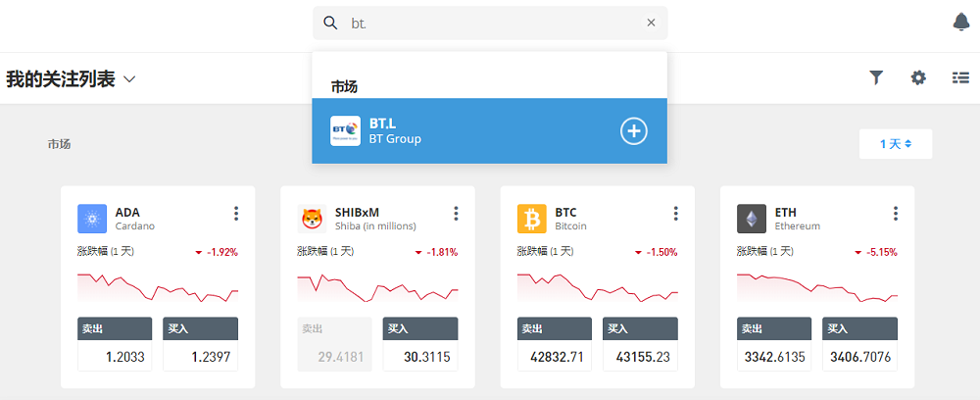The width and height of the screenshot is (980, 400).
Task: Click ADA 卖出 button at 1.2033
Action: point(115,344)
